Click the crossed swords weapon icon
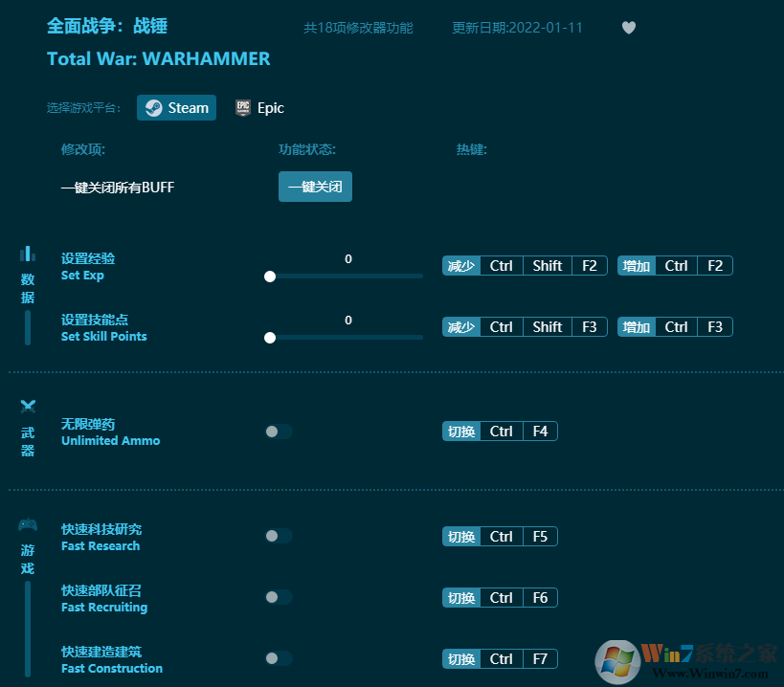 [28, 407]
